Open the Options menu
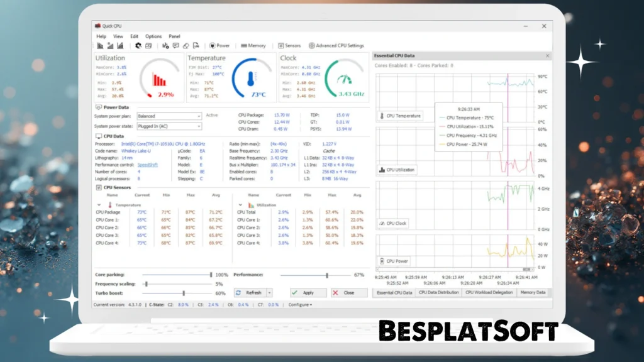Viewport: 644px width, 362px height. pyautogui.click(x=153, y=36)
